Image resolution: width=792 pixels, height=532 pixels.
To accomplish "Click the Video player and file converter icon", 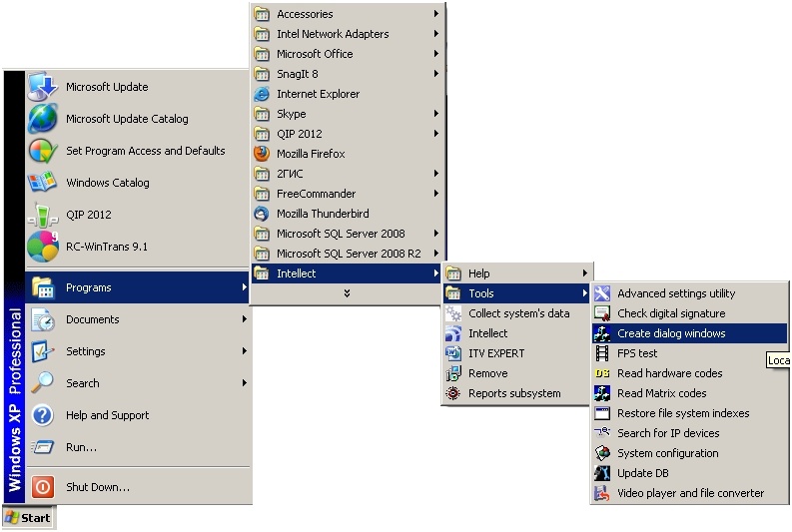I will (602, 493).
